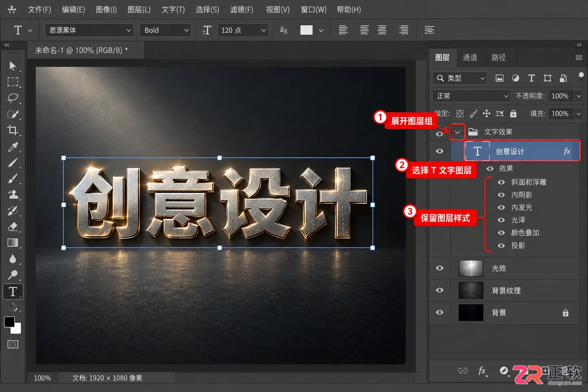Select the Rectangular Marquee tool
The width and height of the screenshot is (588, 392).
click(x=13, y=82)
